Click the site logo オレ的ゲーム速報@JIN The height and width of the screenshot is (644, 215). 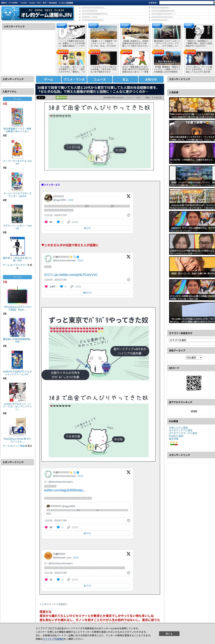[x=38, y=13]
